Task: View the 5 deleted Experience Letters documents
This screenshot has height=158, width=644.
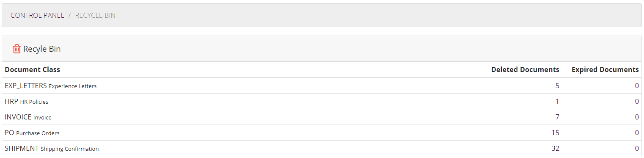Action: [557, 86]
